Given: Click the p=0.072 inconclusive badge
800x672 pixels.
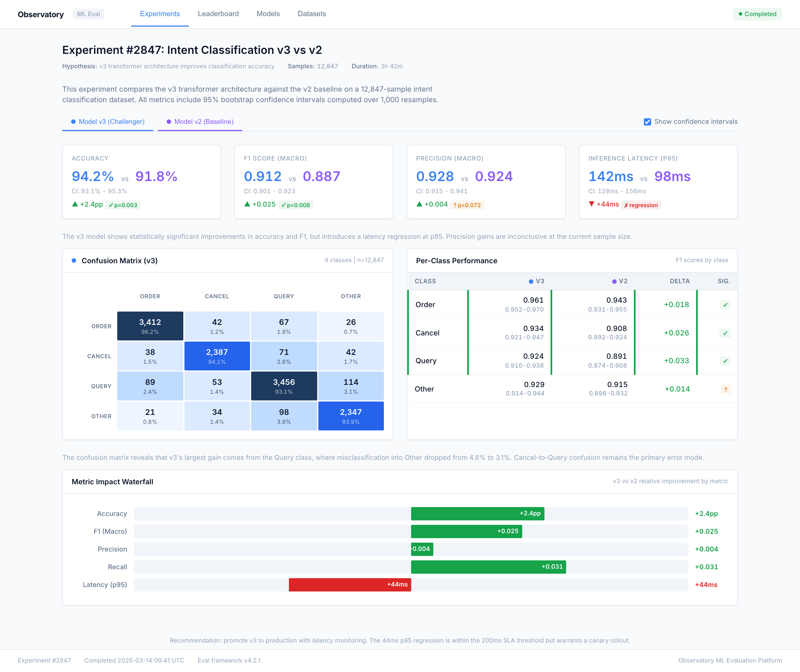Looking at the screenshot, I should click(467, 205).
